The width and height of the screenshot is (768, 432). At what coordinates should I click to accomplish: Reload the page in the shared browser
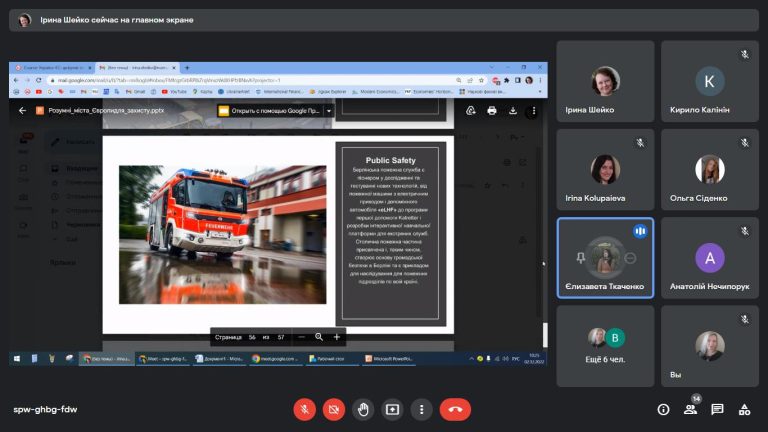[x=39, y=80]
